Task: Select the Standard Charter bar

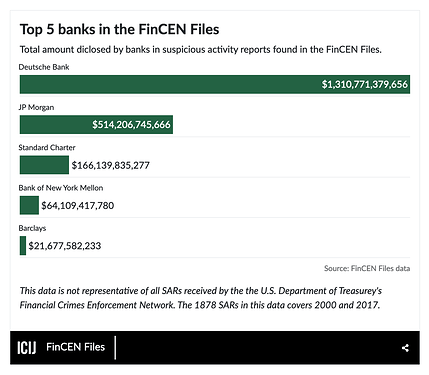Action: (x=44, y=165)
